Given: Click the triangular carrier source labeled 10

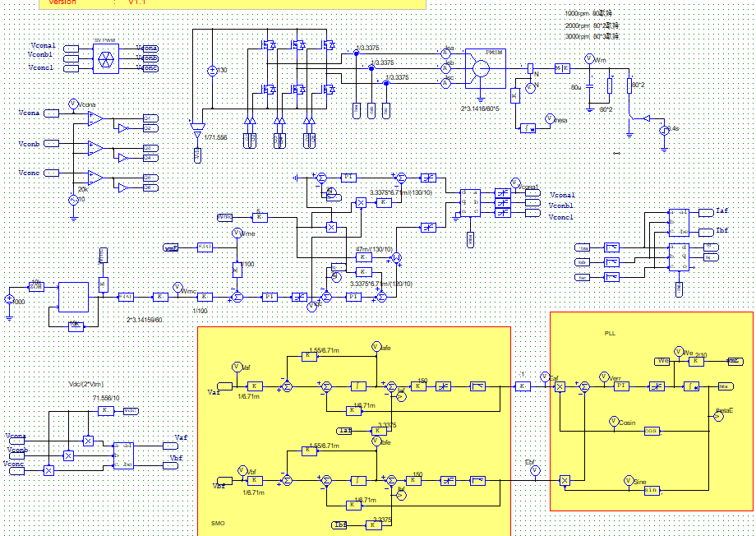Looking at the screenshot, I should (x=73, y=200).
